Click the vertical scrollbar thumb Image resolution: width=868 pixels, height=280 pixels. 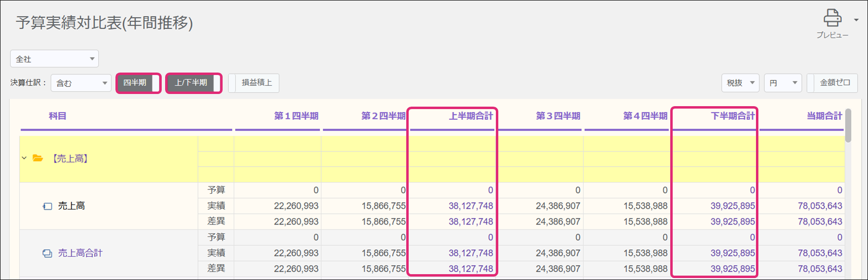[848, 126]
